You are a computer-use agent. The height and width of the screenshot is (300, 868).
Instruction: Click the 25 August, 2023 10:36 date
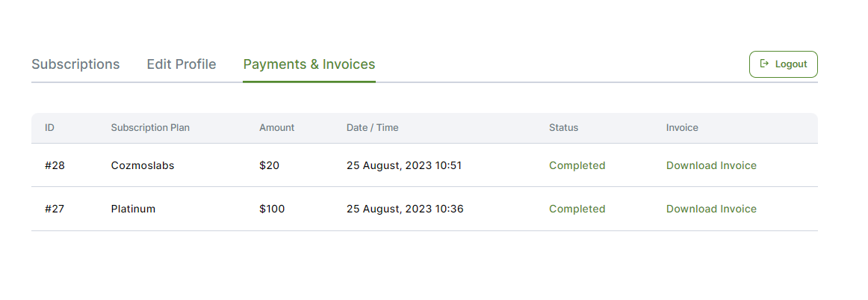(x=405, y=209)
